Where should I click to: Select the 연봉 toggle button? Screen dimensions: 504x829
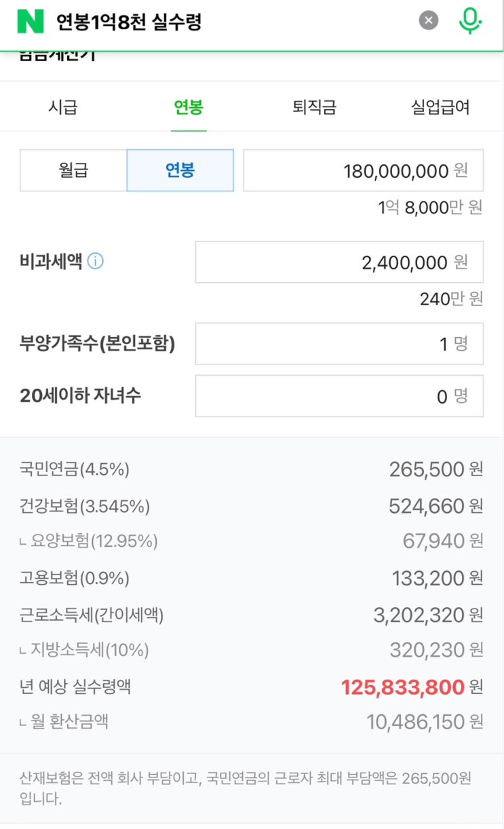pos(180,170)
